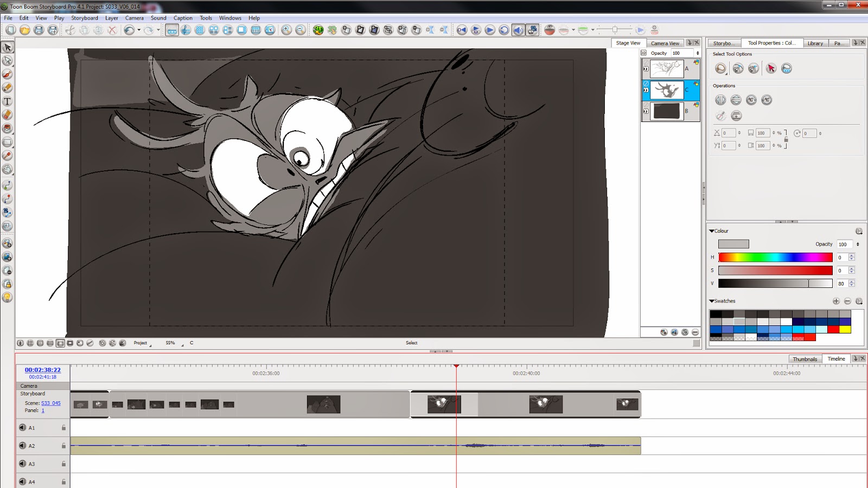Mute audio track A2

[x=22, y=446]
